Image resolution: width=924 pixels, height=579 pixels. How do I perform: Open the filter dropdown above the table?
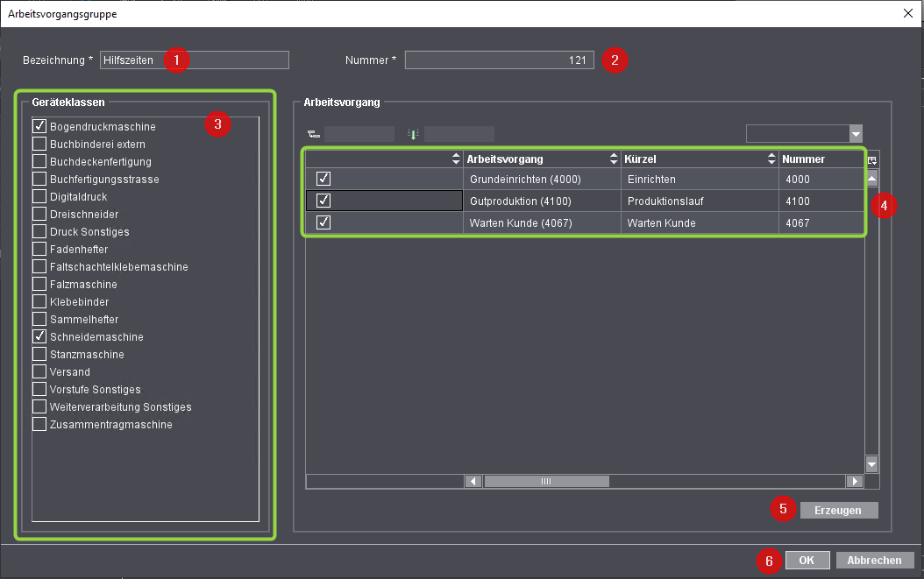tap(856, 134)
